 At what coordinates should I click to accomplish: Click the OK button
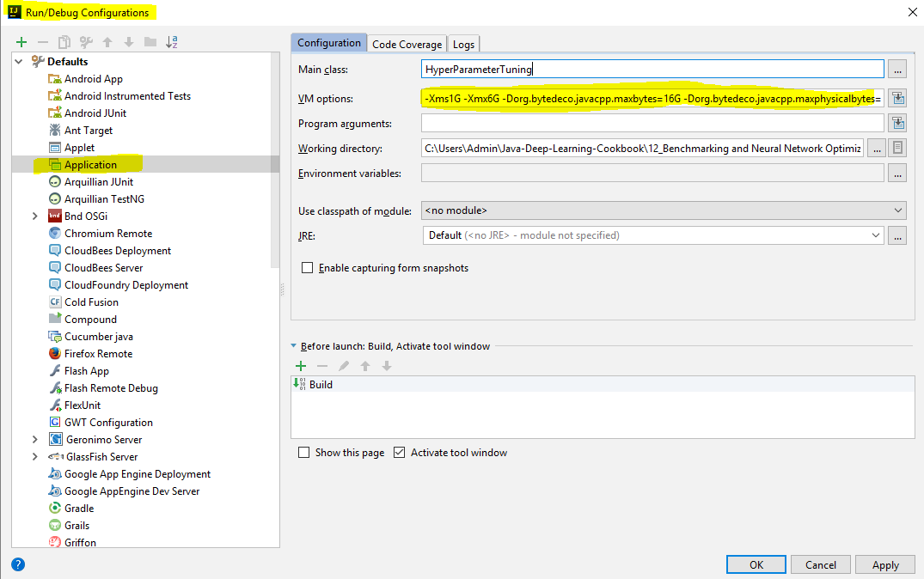tap(756, 564)
